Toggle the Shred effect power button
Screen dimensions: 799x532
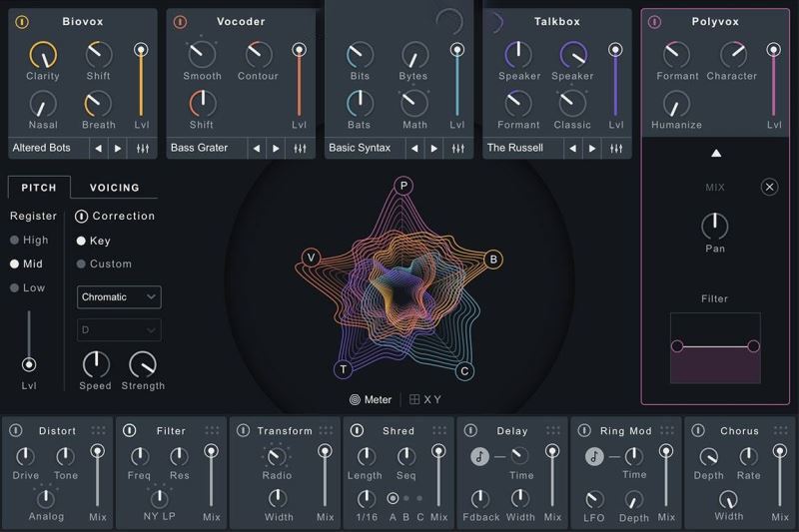pyautogui.click(x=357, y=431)
